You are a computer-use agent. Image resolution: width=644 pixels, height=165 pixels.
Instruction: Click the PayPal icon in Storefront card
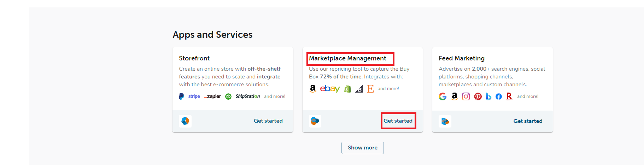pyautogui.click(x=181, y=96)
